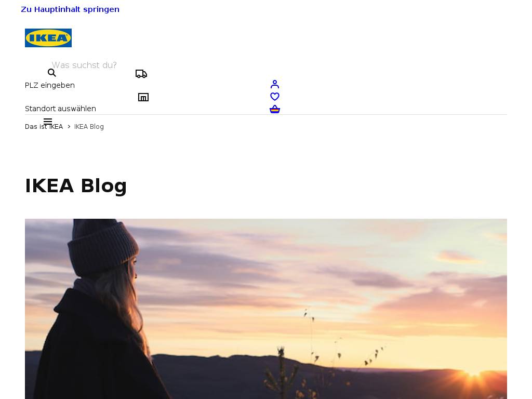Click the magnifying glass search icon
532x399 pixels.
click(51, 73)
